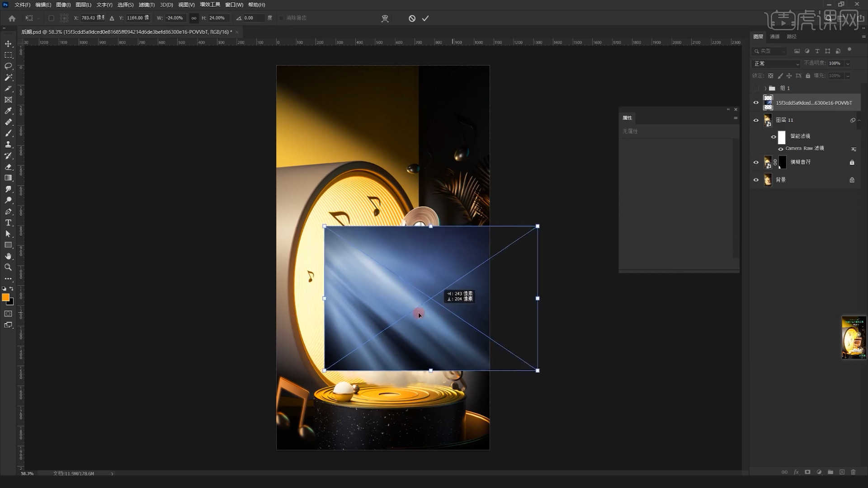Toggle visibility of the 15f3cdd5a9dced layer
The width and height of the screenshot is (868, 488).
[x=756, y=103]
